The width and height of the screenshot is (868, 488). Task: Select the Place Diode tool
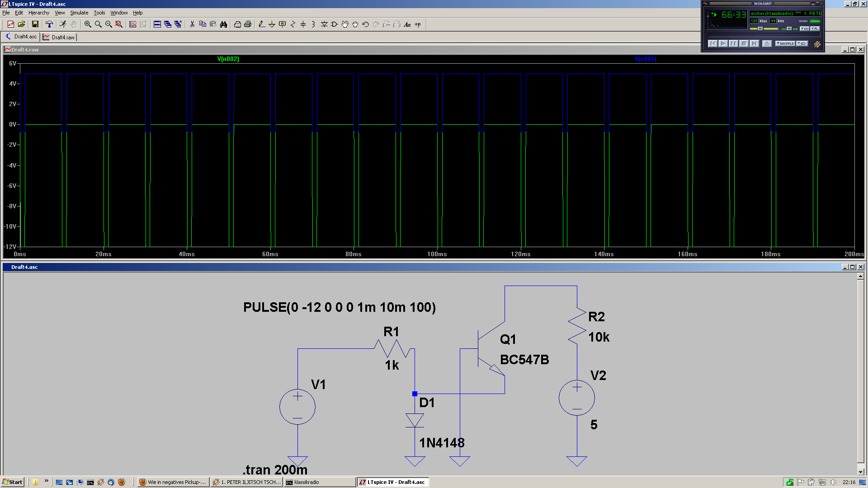pyautogui.click(x=324, y=24)
